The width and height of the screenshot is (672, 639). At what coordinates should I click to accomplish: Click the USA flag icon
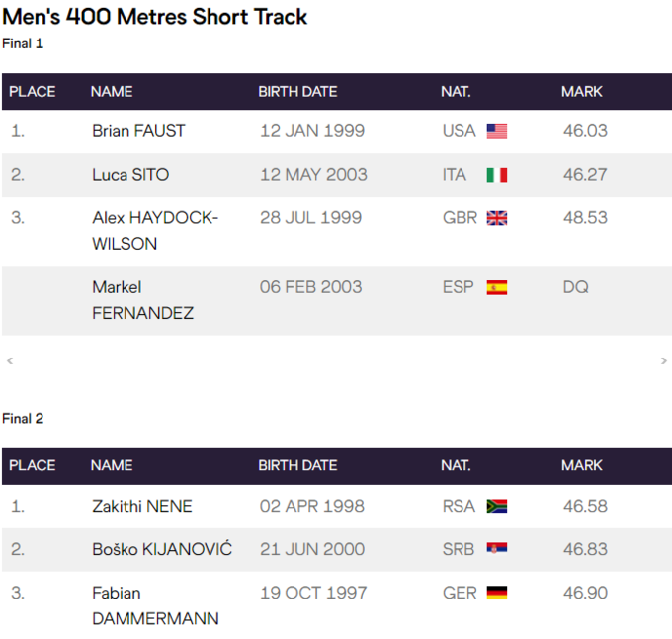[496, 131]
